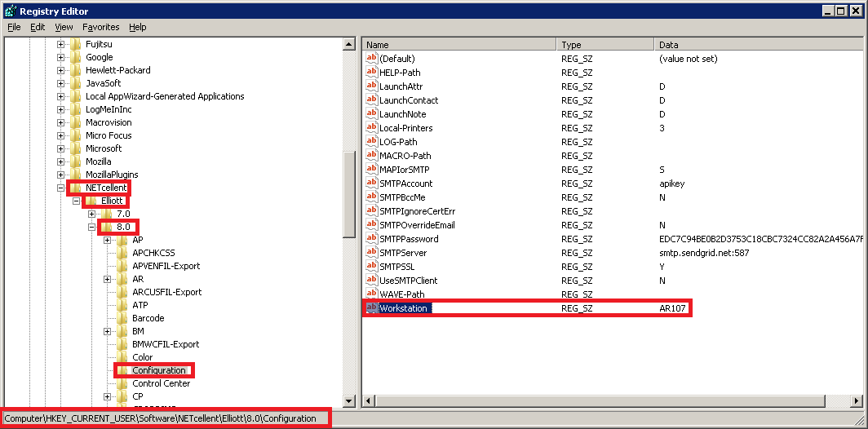This screenshot has width=868, height=429.
Task: Select the APCHKCSS tree key
Action: pos(154,253)
